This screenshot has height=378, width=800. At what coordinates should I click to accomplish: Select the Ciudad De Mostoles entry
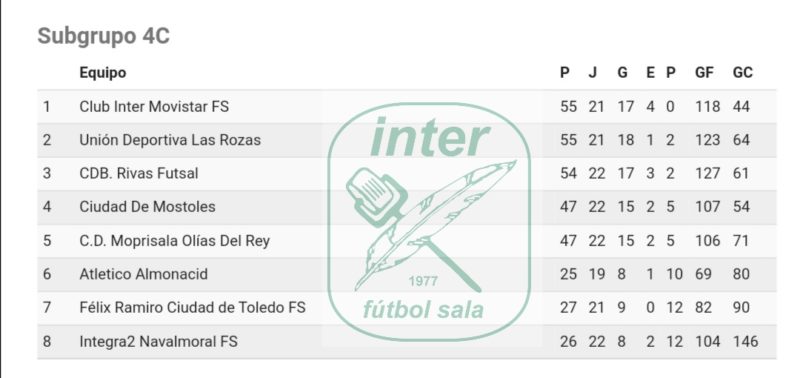147,207
